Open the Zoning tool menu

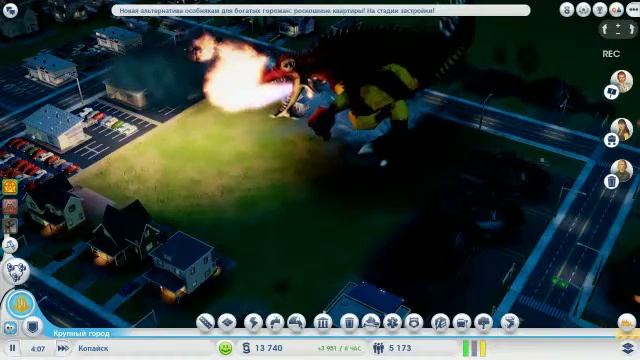click(x=227, y=322)
